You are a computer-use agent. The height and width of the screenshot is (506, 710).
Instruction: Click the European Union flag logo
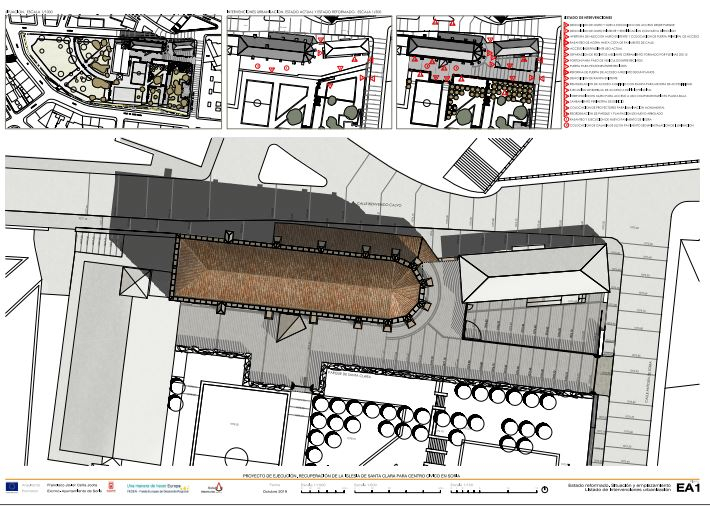click(12, 487)
